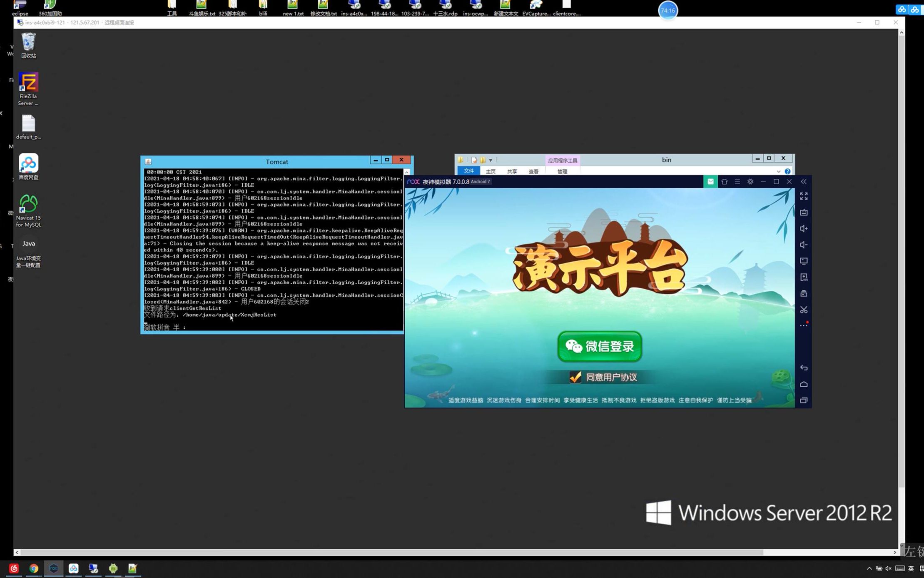Show hidden system tray icons

(x=869, y=568)
